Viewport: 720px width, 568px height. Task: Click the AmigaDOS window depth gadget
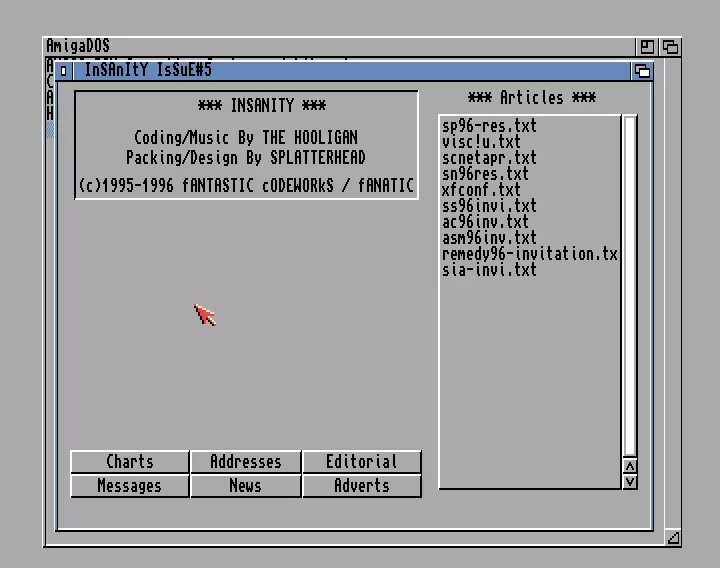[671, 47]
